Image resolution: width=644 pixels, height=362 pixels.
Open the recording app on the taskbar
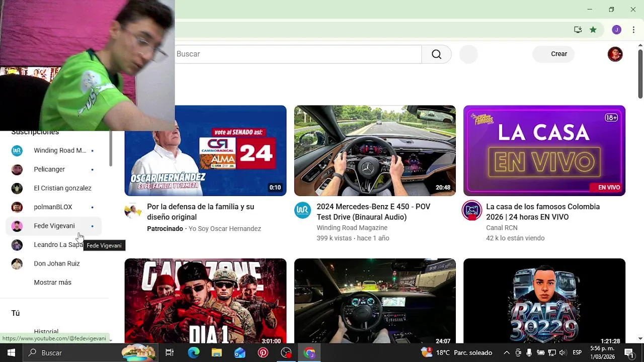286,353
